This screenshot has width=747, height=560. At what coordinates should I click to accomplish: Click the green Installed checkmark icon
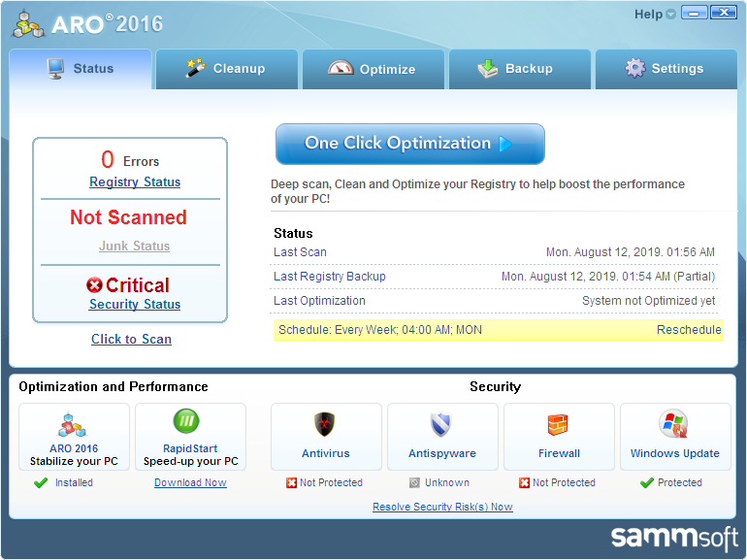coord(41,482)
